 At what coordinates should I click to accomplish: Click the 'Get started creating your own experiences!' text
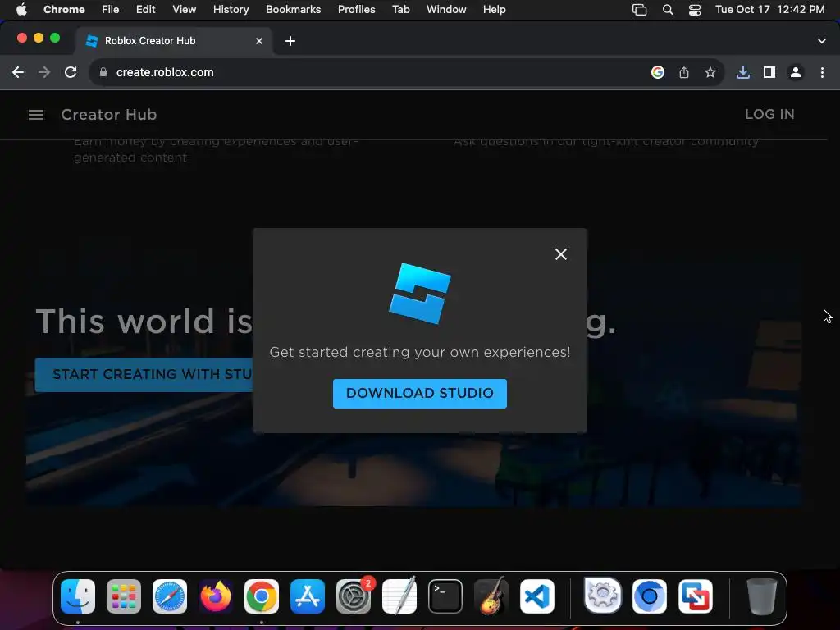pyautogui.click(x=420, y=352)
